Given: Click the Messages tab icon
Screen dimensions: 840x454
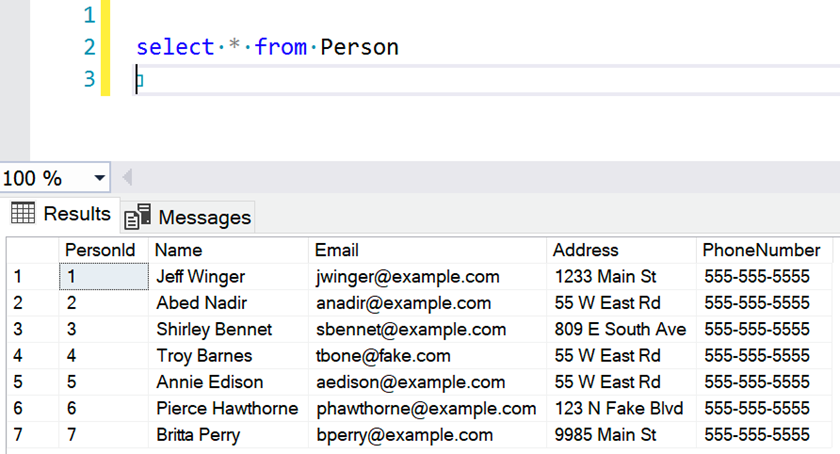Looking at the screenshot, I should [x=137, y=217].
